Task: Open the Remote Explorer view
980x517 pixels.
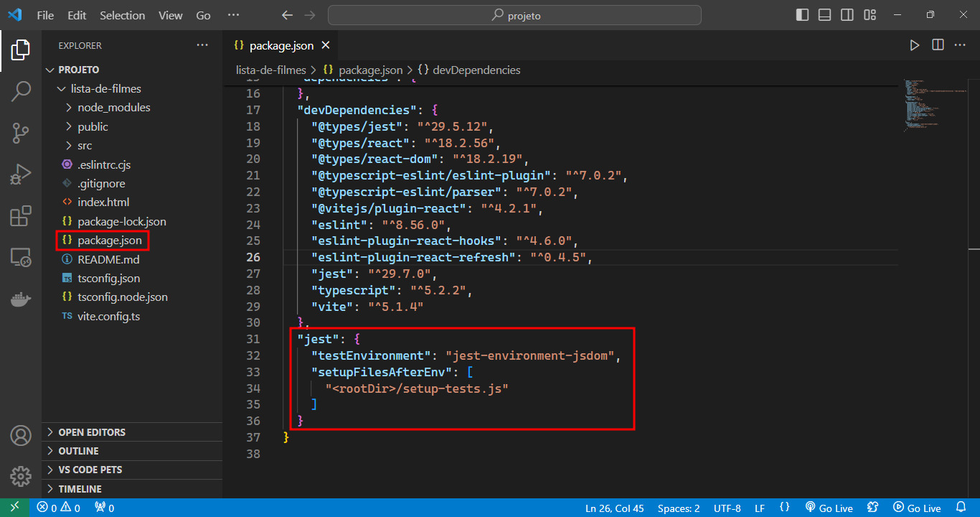Action: pyautogui.click(x=21, y=257)
